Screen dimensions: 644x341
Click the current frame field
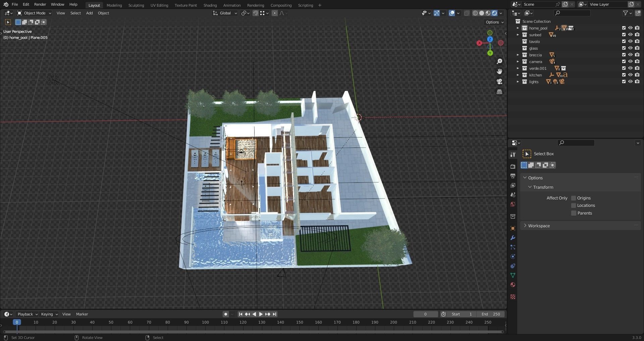(425, 314)
